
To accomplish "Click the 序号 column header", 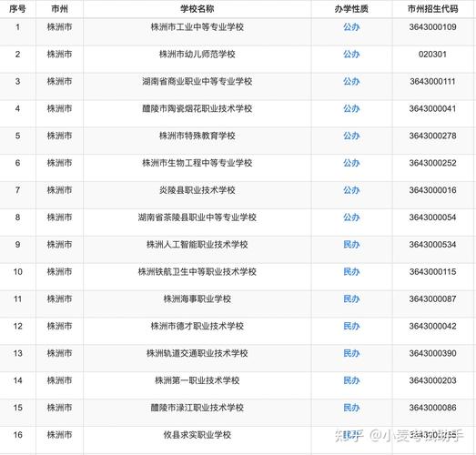I will pyautogui.click(x=17, y=9).
